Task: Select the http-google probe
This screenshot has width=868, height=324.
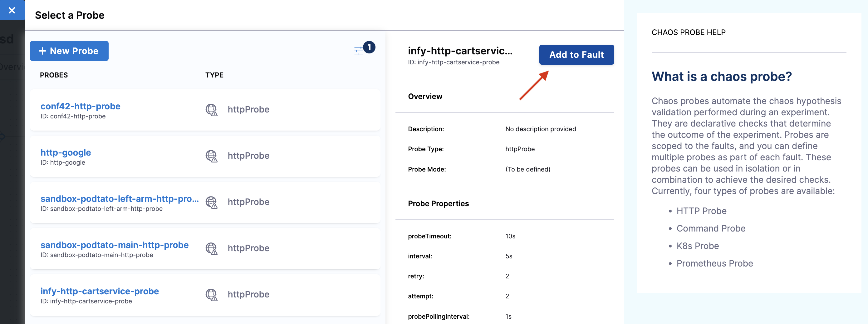Action: [x=66, y=152]
